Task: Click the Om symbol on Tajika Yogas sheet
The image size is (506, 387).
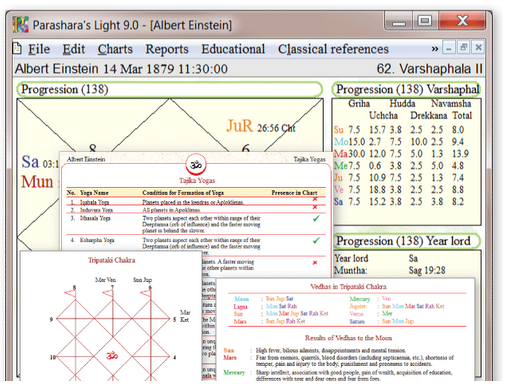Action: point(196,164)
